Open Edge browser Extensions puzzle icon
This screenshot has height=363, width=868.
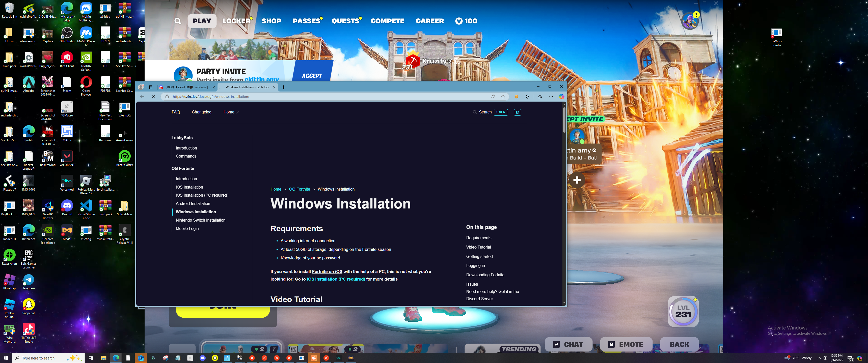pos(528,97)
